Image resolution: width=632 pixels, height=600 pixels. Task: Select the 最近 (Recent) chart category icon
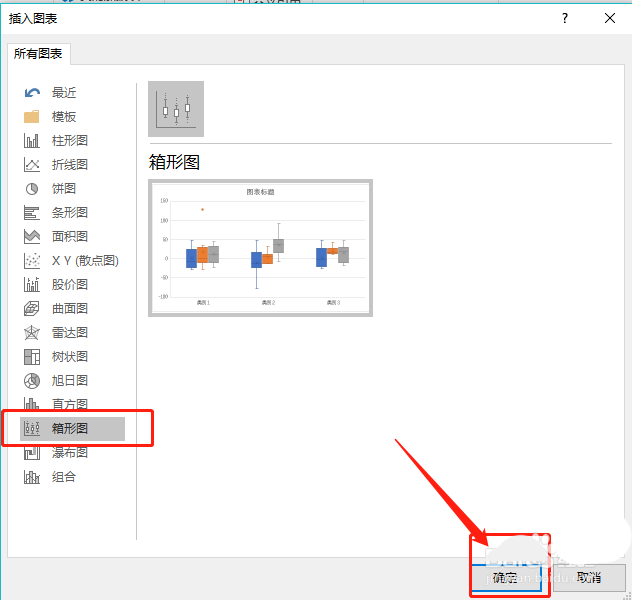point(32,93)
